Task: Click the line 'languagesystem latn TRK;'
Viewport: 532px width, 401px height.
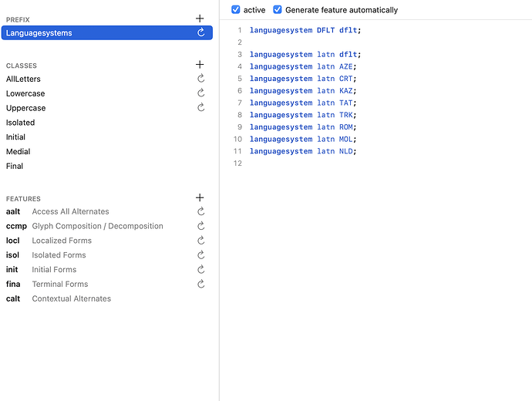Action: (x=303, y=115)
